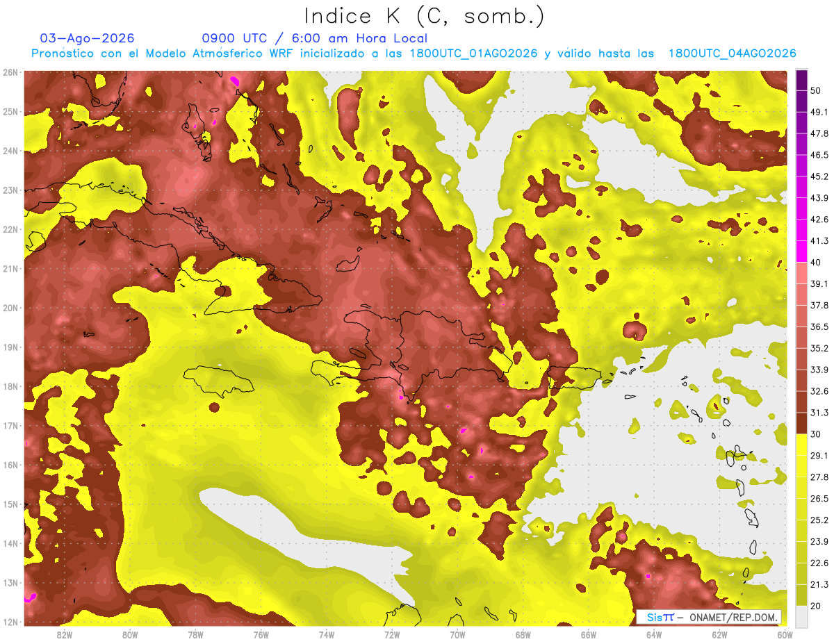Click the colorbar value "31.3"
Image resolution: width=834 pixels, height=644 pixels.
coord(819,413)
